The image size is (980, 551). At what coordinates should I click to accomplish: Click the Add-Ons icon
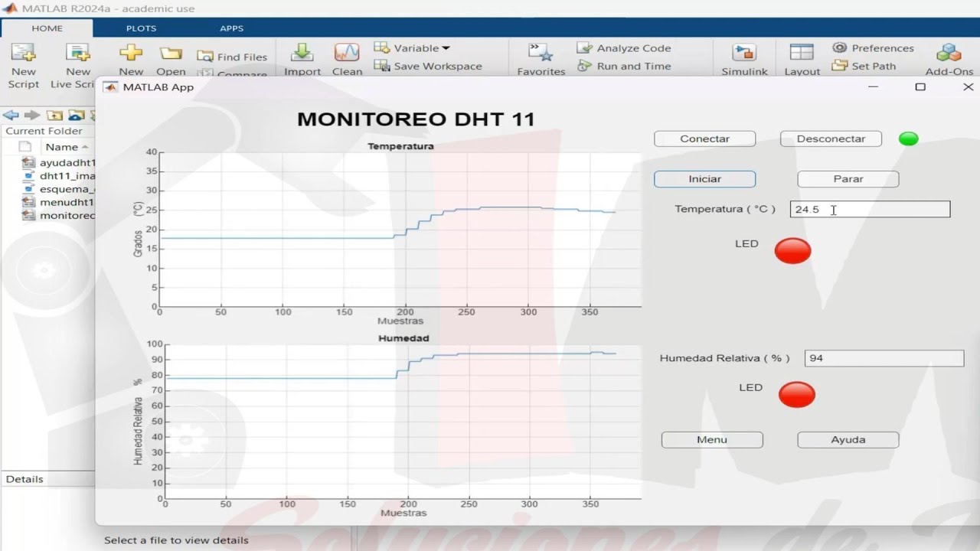pos(949,53)
